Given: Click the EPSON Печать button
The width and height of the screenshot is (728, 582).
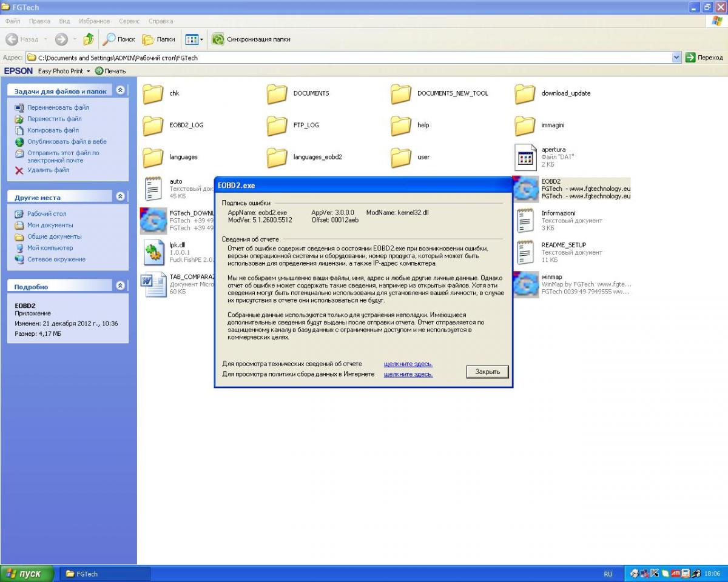Looking at the screenshot, I should coord(110,71).
